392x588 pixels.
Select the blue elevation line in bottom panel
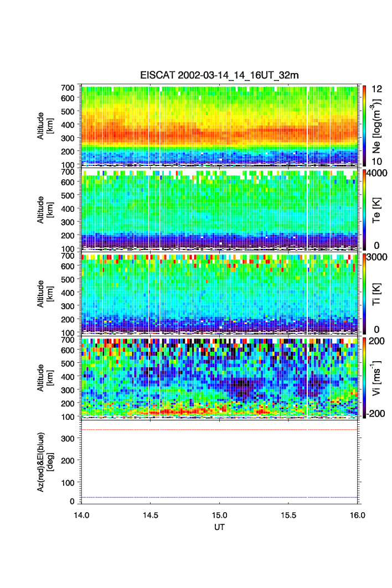(x=221, y=497)
